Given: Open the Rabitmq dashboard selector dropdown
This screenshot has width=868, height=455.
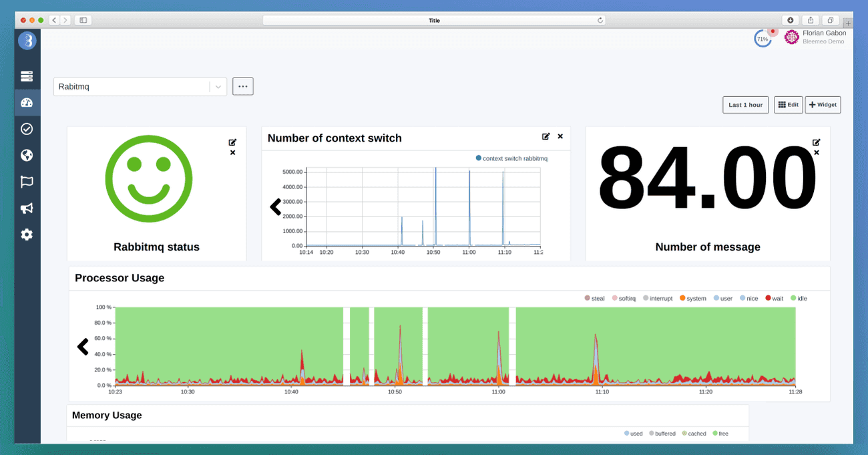Looking at the screenshot, I should coord(218,86).
